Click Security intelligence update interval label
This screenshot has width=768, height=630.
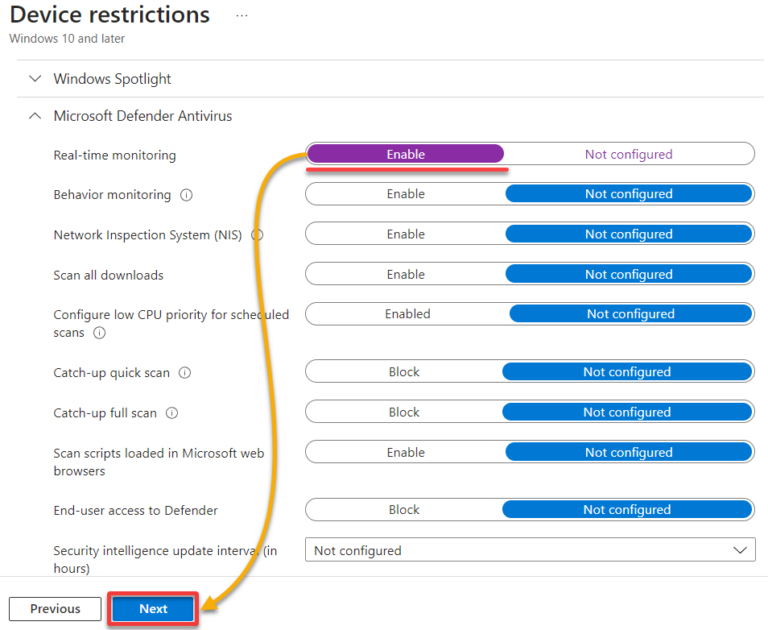pyautogui.click(x=165, y=559)
